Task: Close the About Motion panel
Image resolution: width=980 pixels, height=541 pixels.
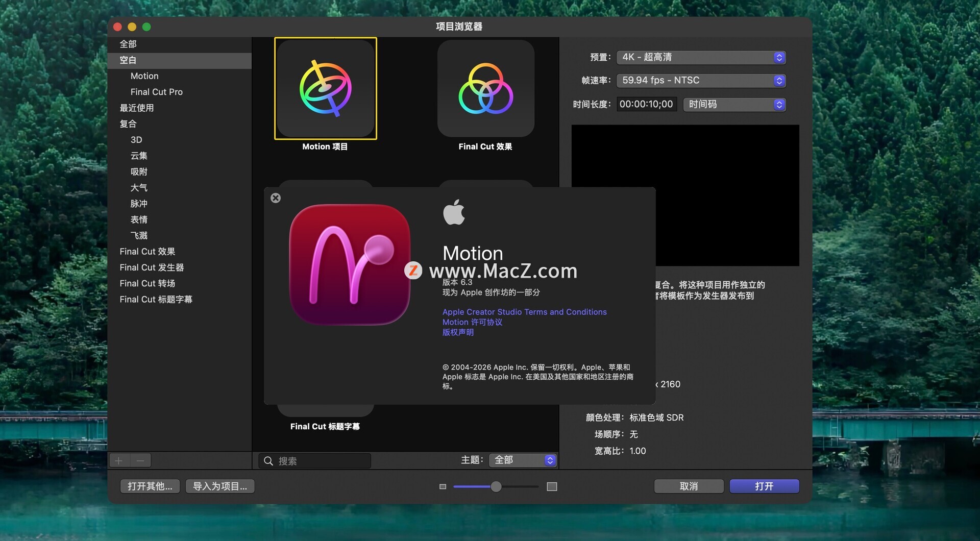Action: click(276, 198)
